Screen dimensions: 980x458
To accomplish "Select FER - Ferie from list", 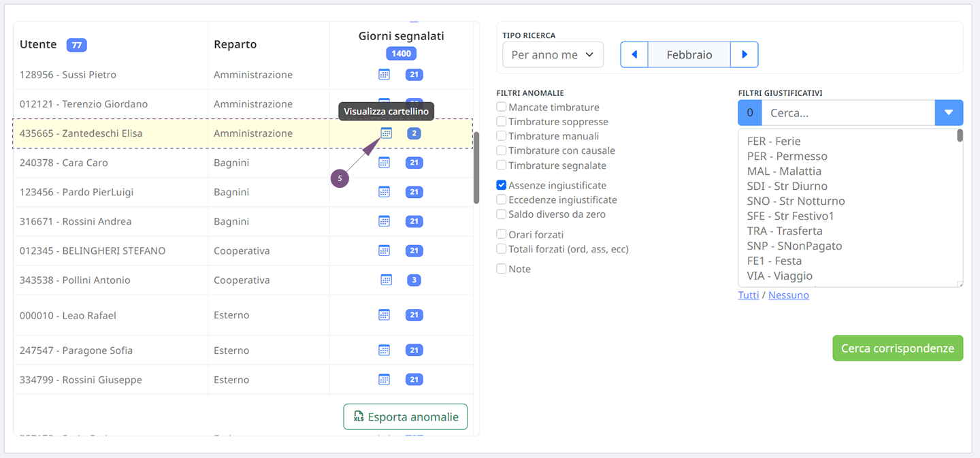I will click(774, 142).
